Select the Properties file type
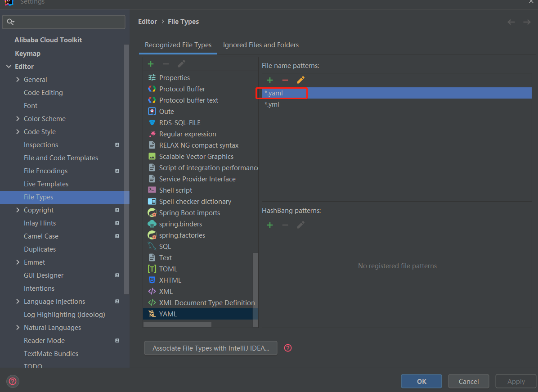This screenshot has height=392, width=538. click(200, 77)
